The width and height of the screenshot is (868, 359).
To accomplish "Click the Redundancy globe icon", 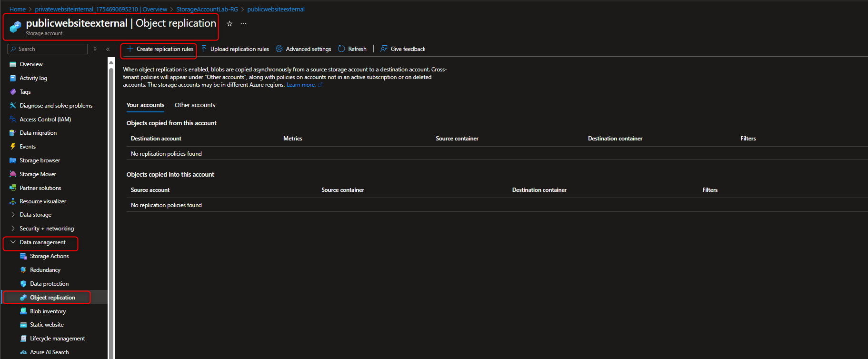I will point(23,270).
